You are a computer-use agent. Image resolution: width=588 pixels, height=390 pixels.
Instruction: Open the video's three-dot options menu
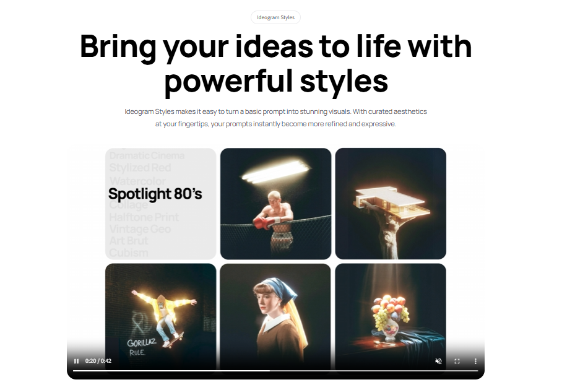[x=475, y=361]
